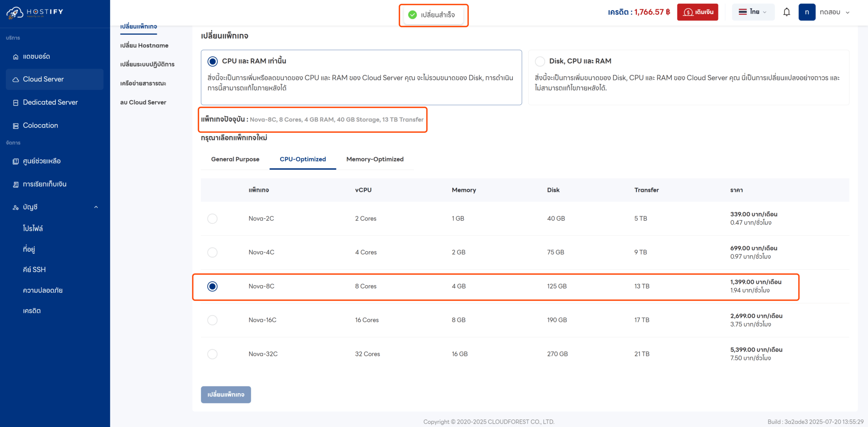
Task: Click the user avatar icon
Action: [807, 12]
